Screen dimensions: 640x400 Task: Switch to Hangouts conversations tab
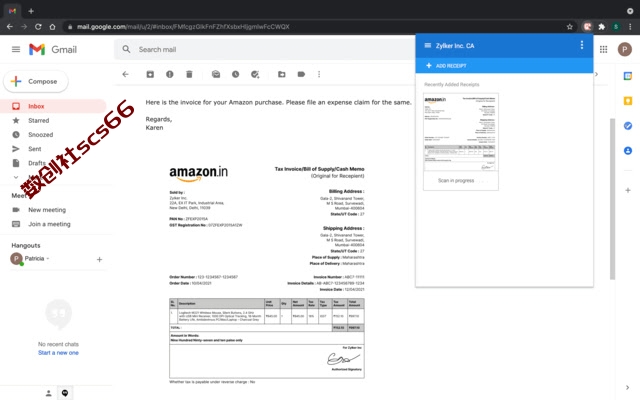[65, 393]
